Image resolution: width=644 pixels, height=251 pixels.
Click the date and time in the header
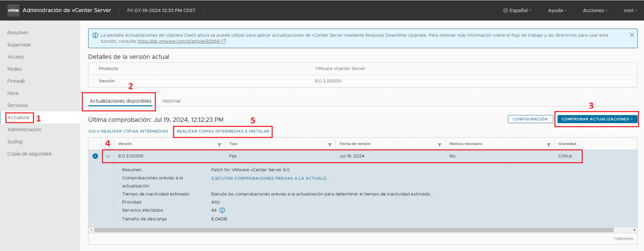(x=161, y=10)
